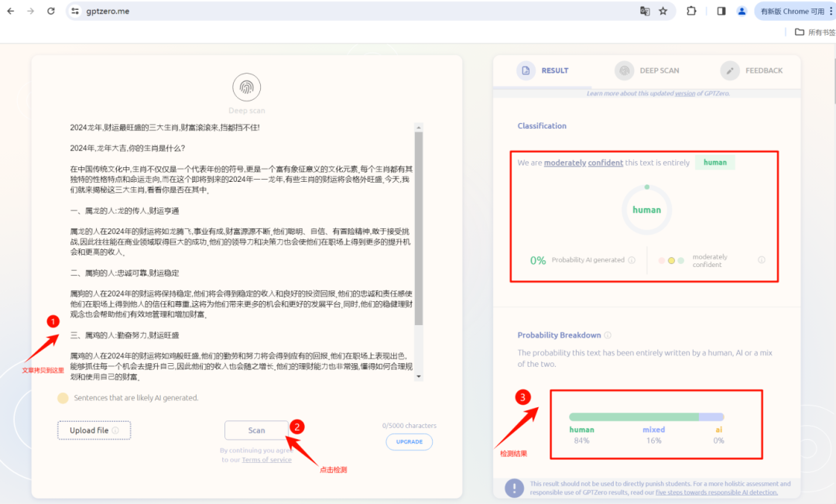Click the heading '三、属鸡的人:勤奋努力,财运旺盛'
Screen dimensions: 836x504
[x=124, y=335]
